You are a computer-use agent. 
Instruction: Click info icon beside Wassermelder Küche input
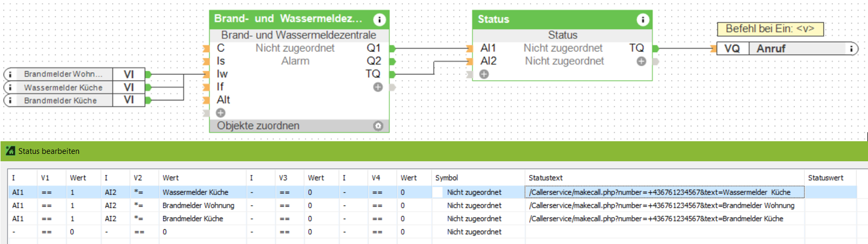click(10, 87)
